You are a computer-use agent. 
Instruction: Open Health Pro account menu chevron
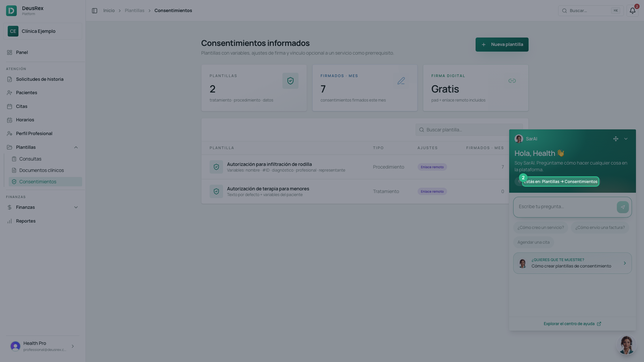(x=73, y=346)
